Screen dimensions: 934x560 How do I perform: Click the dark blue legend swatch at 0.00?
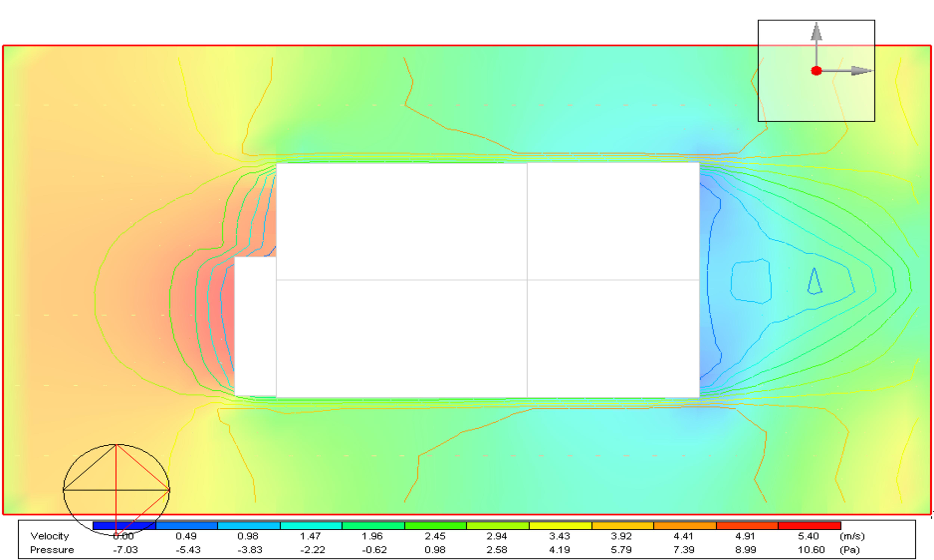124,526
